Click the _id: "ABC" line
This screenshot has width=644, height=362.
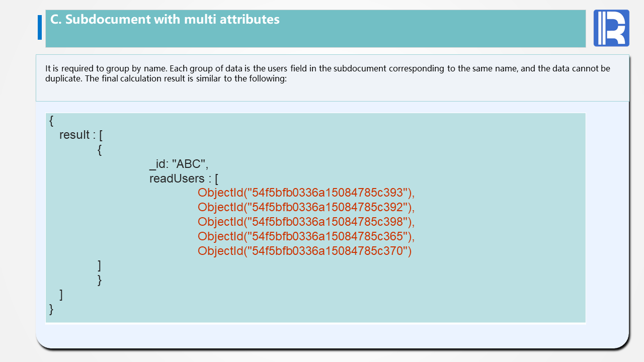(179, 164)
